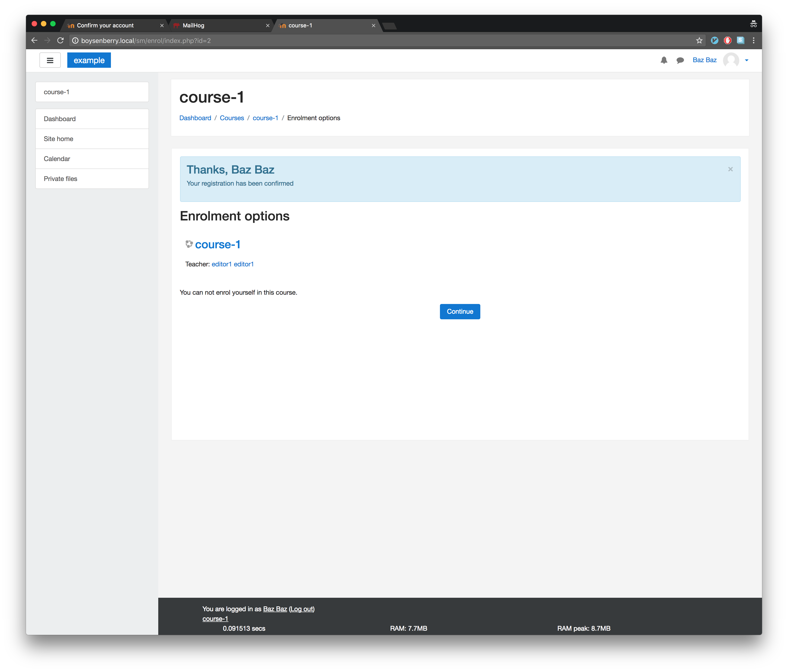Viewport: 788px width, 672px height.
Task: Click the 'RAM peak: 8.7MB' footer text
Action: pyautogui.click(x=584, y=629)
